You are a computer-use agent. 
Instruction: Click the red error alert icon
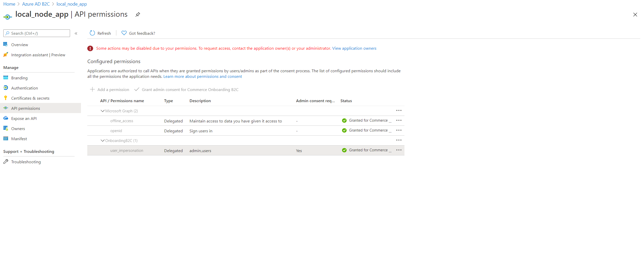click(90, 48)
